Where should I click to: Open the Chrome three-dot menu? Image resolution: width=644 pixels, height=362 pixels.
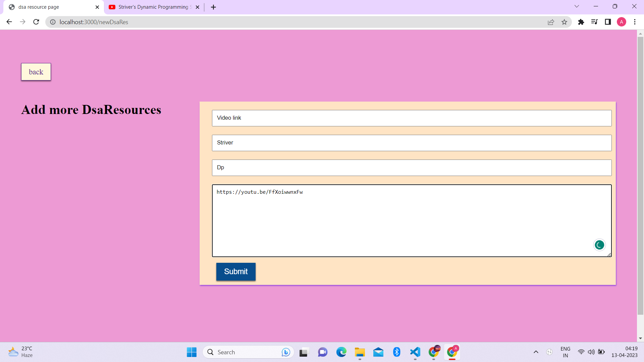coord(635,22)
